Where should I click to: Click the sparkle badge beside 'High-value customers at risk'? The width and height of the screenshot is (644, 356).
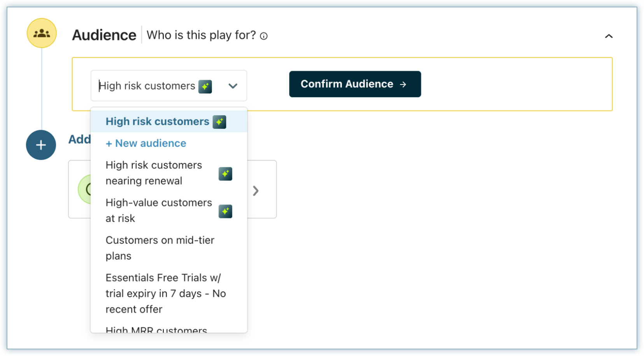(225, 211)
